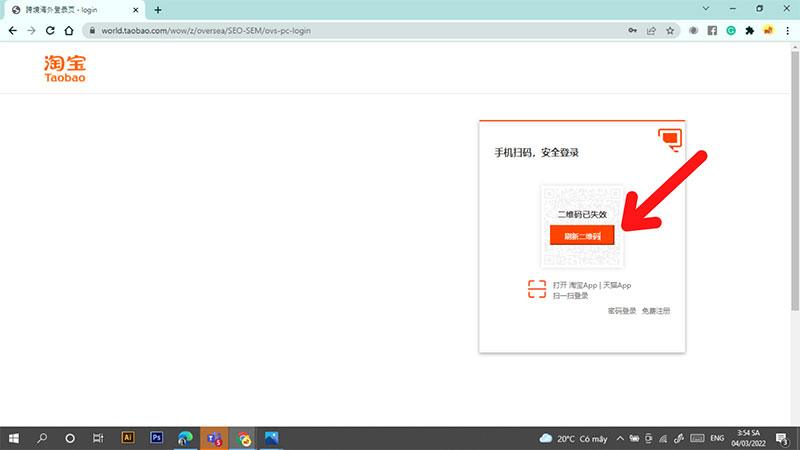Open the tab search dropdown chevron

tap(706, 9)
